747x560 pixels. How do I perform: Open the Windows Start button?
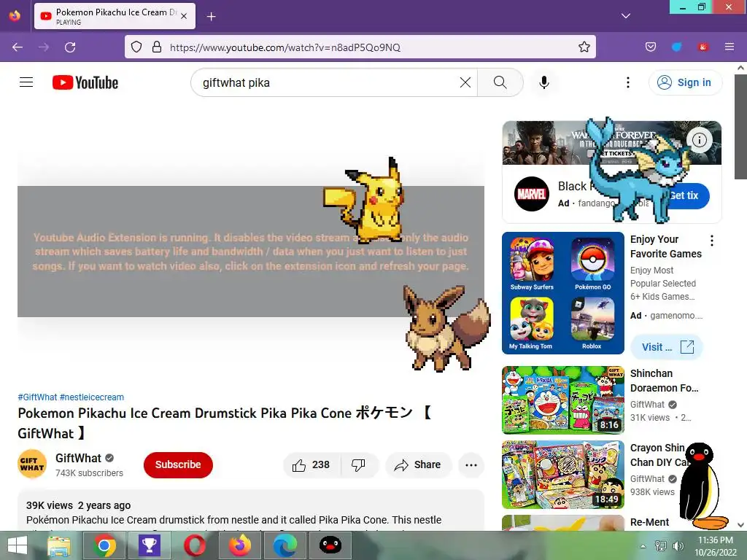pyautogui.click(x=18, y=545)
